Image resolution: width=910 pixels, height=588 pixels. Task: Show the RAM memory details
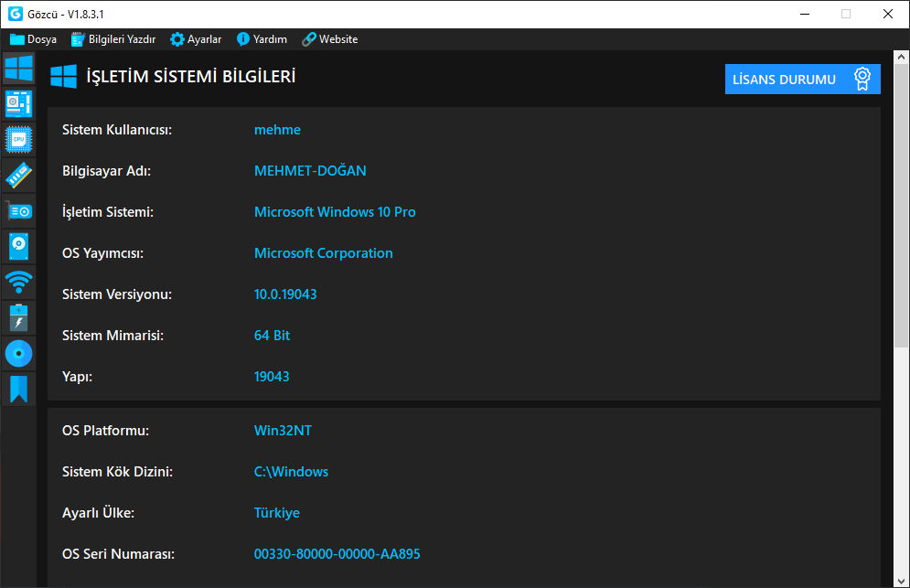(18, 174)
